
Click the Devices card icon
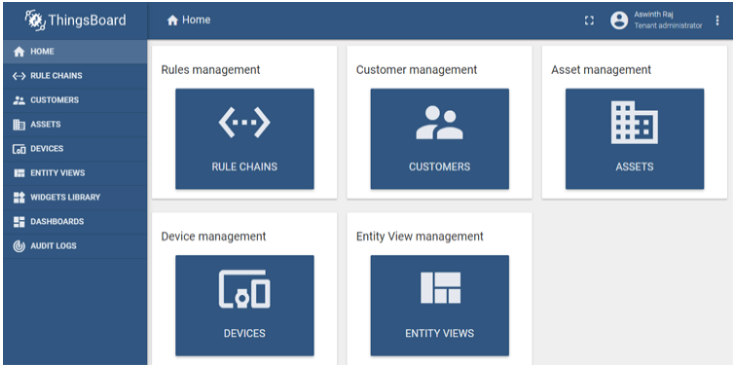click(244, 289)
